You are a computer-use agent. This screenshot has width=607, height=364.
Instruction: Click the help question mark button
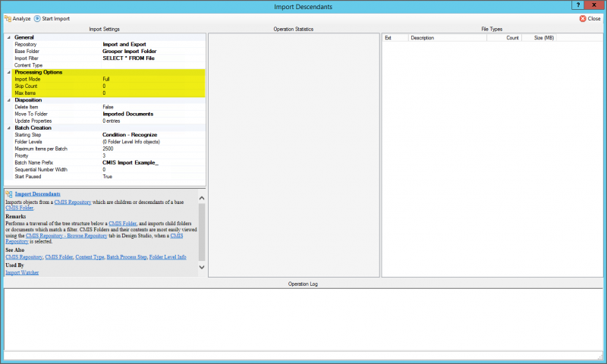578,5
